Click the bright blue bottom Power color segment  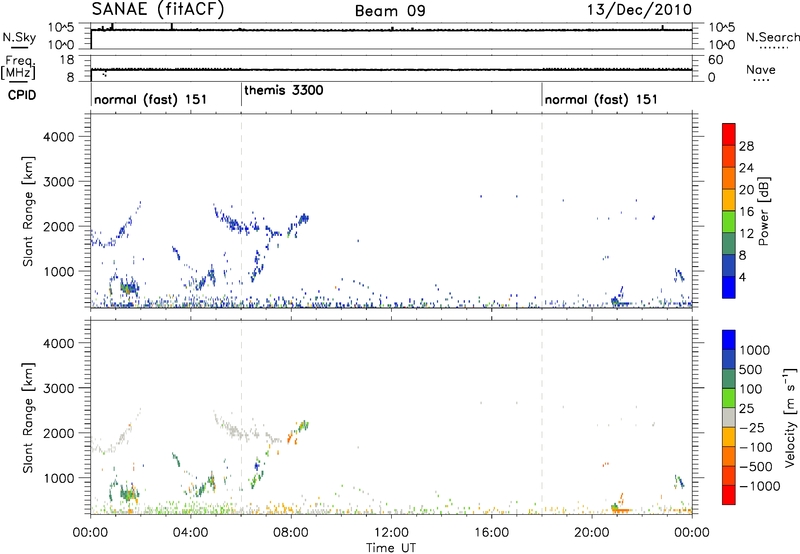pos(729,287)
